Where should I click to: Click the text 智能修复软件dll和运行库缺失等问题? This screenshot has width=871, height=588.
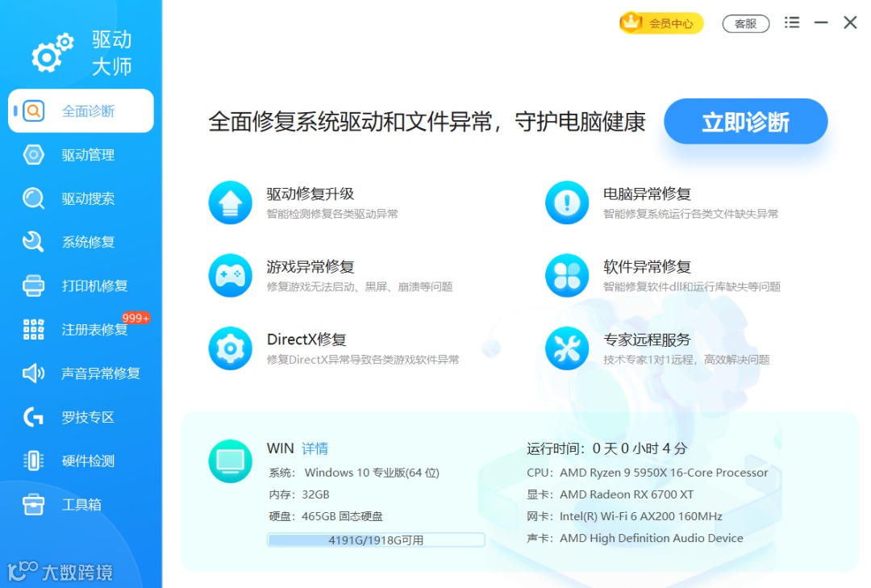pos(692,287)
